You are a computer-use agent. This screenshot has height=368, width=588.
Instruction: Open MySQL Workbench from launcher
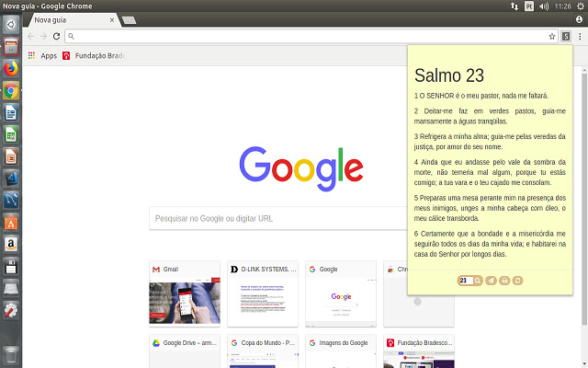tap(11, 201)
